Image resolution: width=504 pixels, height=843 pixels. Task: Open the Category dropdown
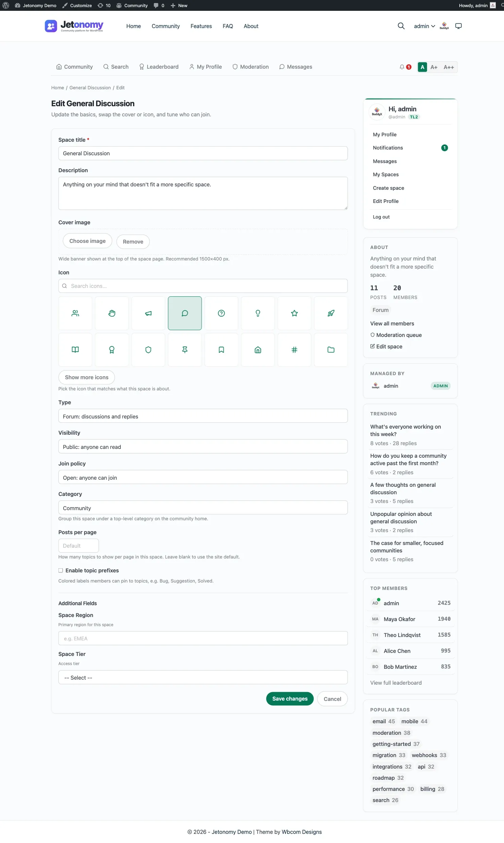point(203,508)
